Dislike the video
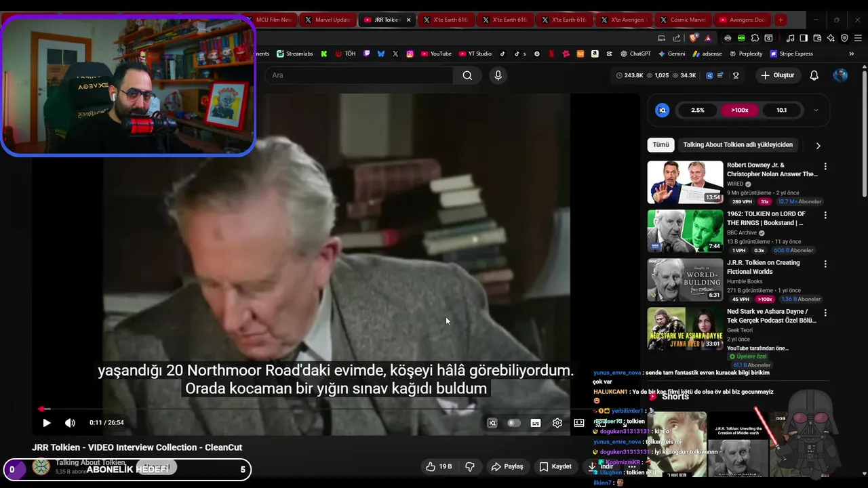Screen dimensions: 868x488 click(469, 466)
